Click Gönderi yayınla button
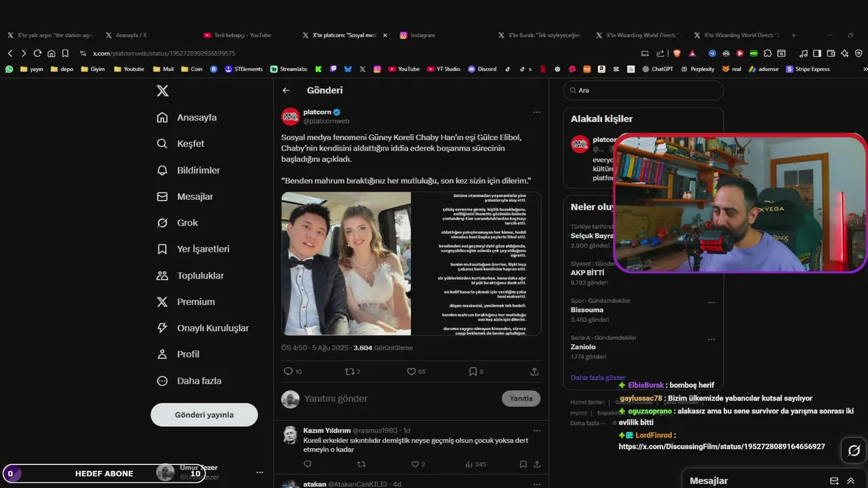The width and height of the screenshot is (868, 488). [204, 415]
